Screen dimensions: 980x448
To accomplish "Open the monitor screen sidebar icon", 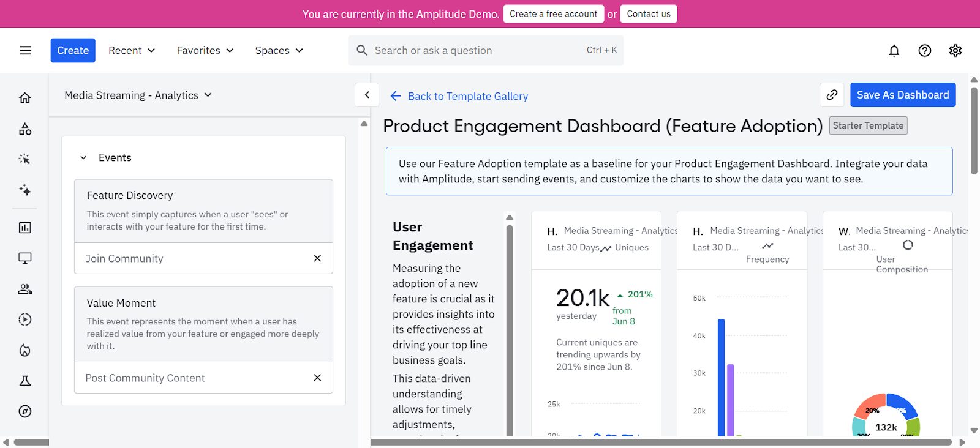I will 25,258.
